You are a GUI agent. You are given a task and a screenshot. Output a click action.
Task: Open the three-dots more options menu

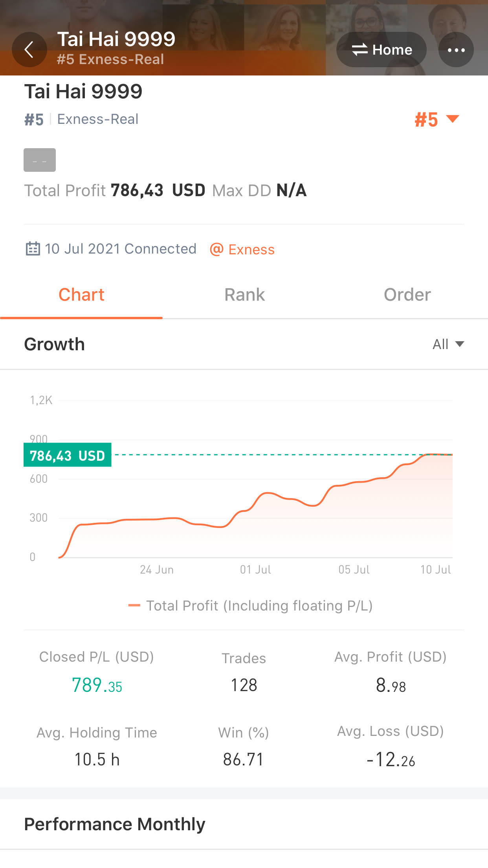click(456, 50)
